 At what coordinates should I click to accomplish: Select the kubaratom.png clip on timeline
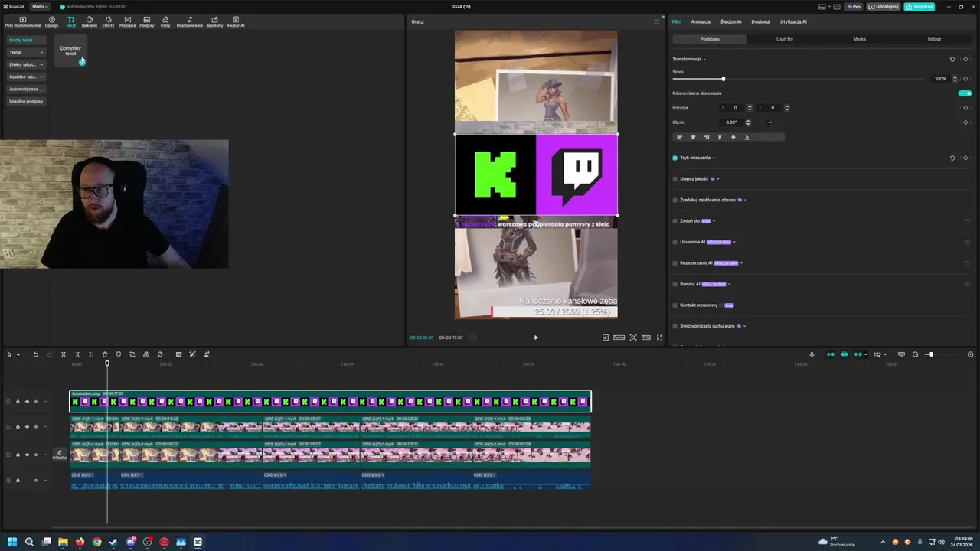click(330, 401)
